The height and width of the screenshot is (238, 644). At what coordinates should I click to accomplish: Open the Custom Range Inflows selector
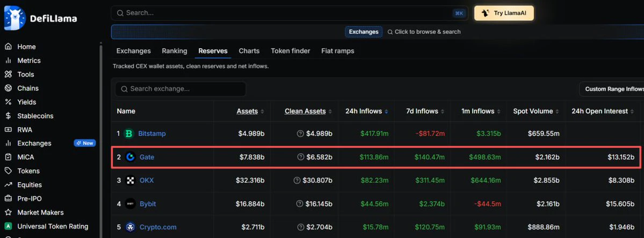click(x=612, y=89)
